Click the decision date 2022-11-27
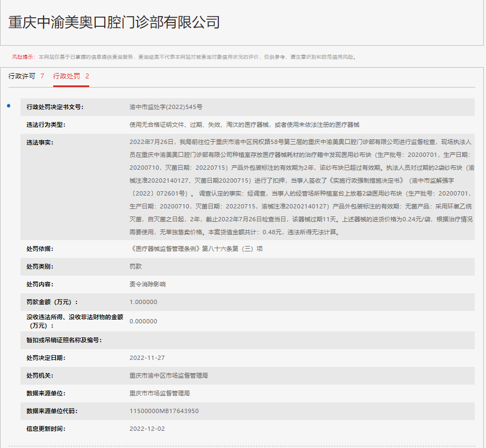Image resolution: width=486 pixels, height=448 pixels. point(147,358)
